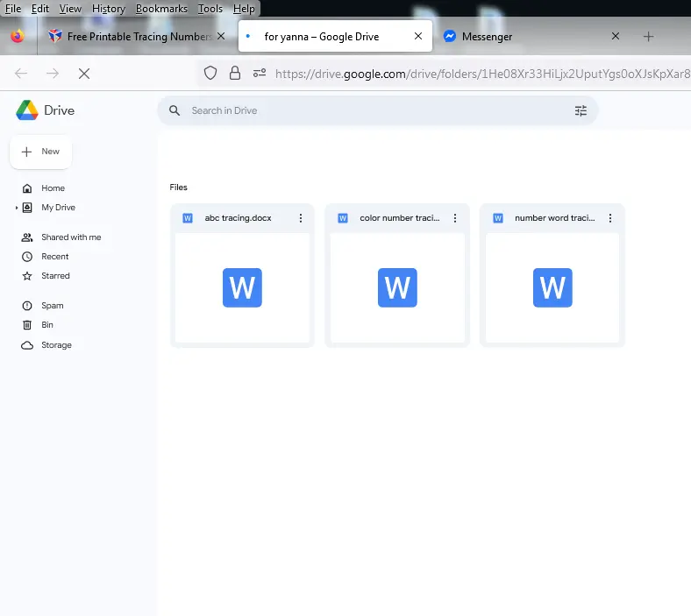
Task: Open site permissions icon in address bar
Action: click(x=260, y=73)
